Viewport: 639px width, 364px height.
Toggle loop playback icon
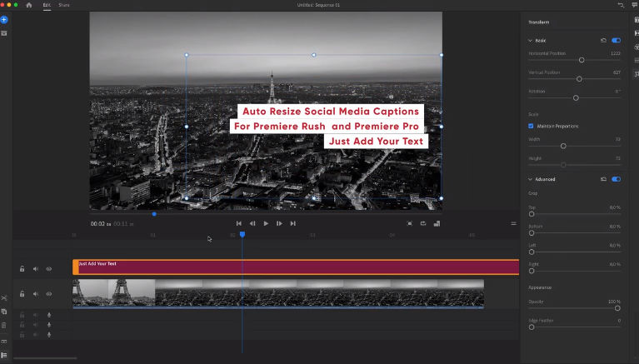(x=423, y=223)
